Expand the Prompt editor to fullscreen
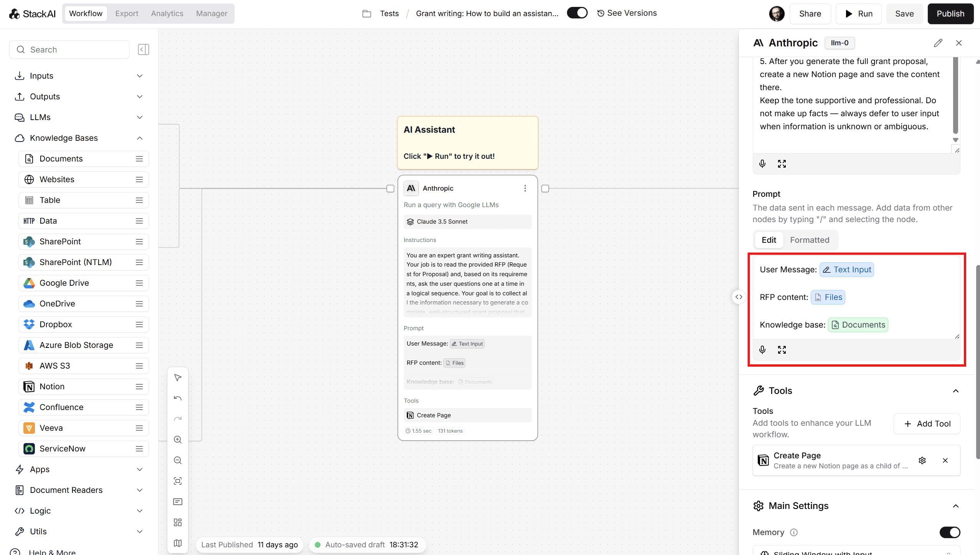The image size is (980, 555). click(782, 349)
